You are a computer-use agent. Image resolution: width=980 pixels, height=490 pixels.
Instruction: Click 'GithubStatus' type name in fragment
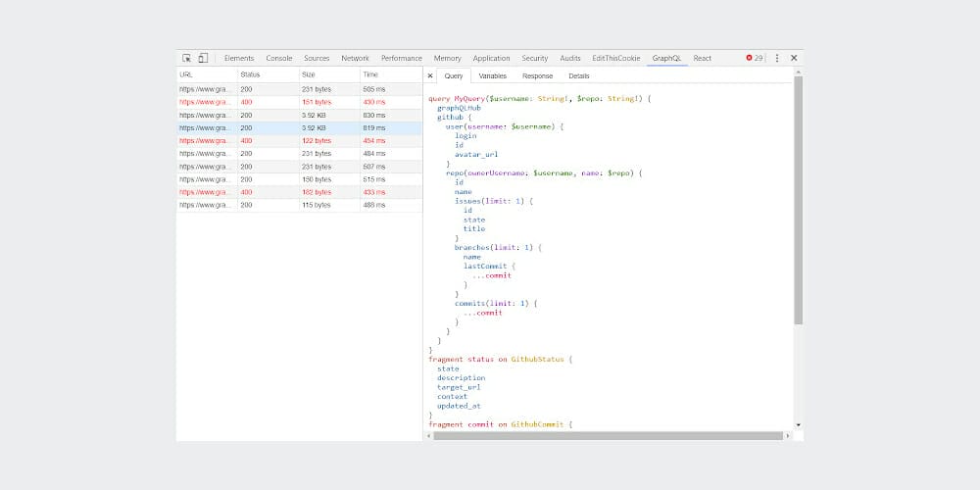tap(537, 360)
